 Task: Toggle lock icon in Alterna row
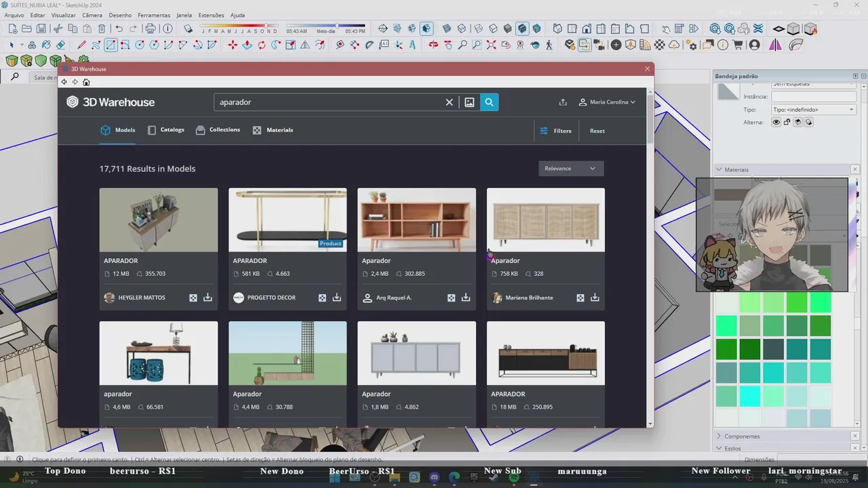click(x=787, y=122)
